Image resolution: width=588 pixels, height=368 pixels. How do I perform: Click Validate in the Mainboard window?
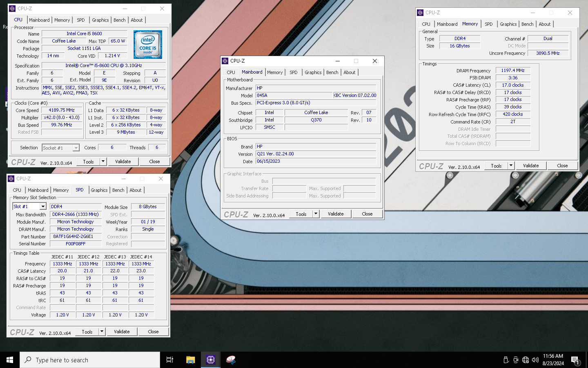(336, 214)
